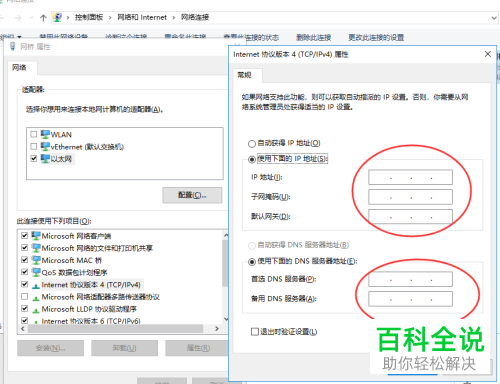Expand breadcrumb chevron after 控制面板
Image resolution: width=500 pixels, height=384 pixels.
(110, 18)
